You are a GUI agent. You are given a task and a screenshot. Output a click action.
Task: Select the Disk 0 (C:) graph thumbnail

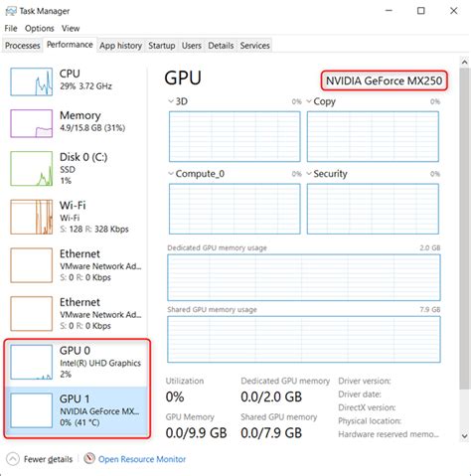pyautogui.click(x=31, y=169)
